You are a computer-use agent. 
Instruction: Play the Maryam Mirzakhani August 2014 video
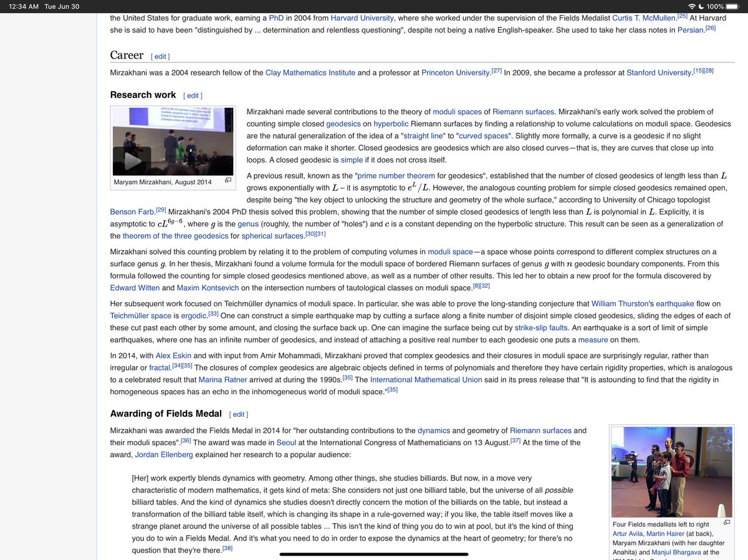pos(132,161)
